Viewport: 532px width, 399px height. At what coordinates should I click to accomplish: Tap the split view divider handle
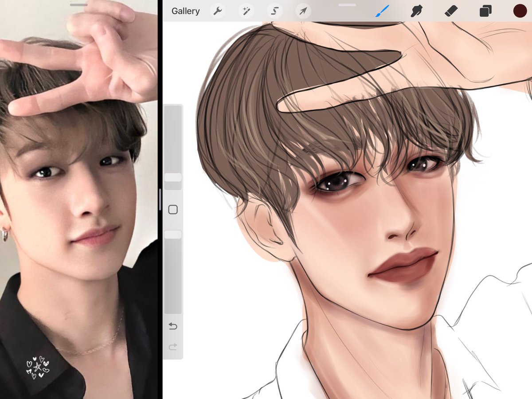click(160, 199)
